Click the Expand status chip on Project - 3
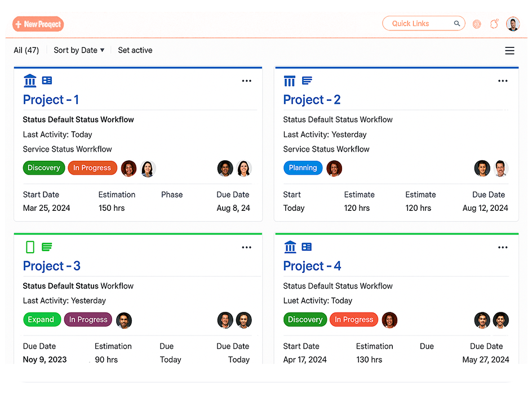 click(42, 320)
